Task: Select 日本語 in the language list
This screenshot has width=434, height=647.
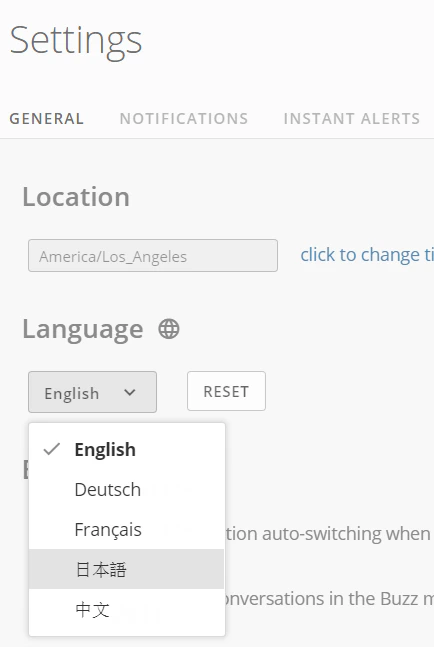Action: click(127, 569)
